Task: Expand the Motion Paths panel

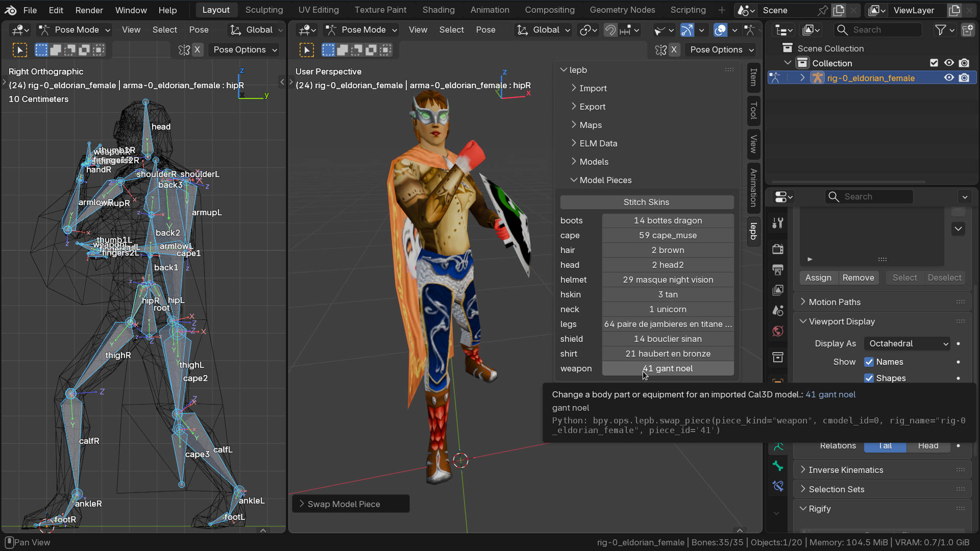Action: point(835,302)
